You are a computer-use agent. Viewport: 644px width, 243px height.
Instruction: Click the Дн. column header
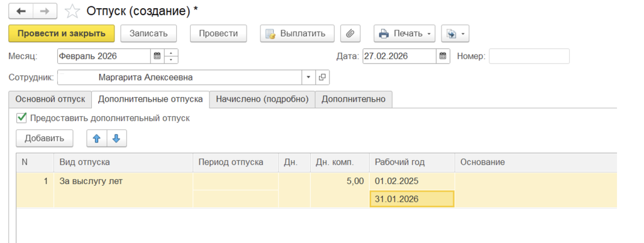[x=294, y=162]
